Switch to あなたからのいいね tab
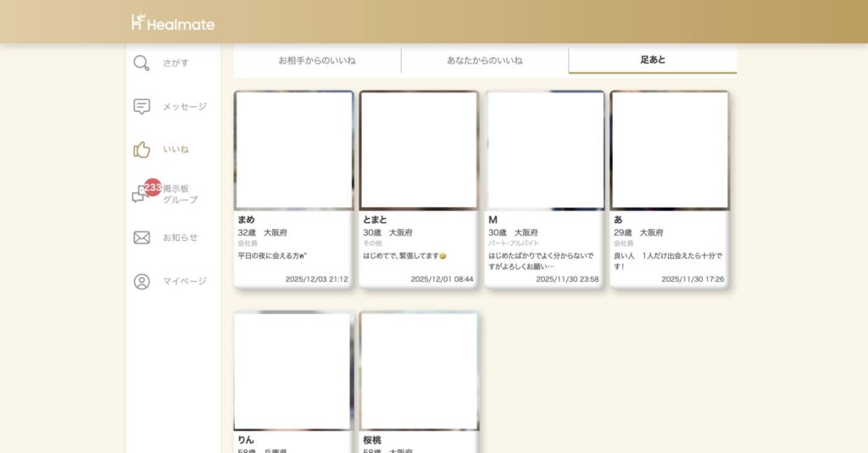Viewport: 868px width, 453px height. (485, 61)
